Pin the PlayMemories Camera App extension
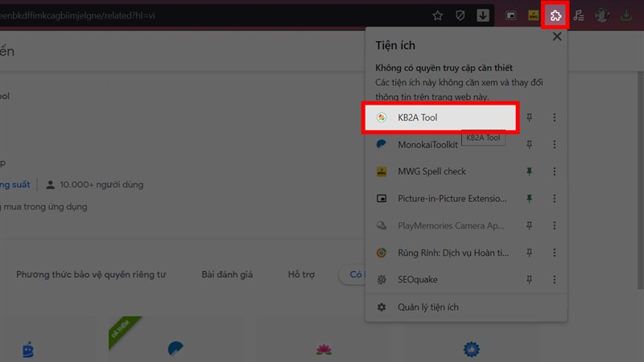Image resolution: width=644 pixels, height=362 pixels. click(530, 226)
